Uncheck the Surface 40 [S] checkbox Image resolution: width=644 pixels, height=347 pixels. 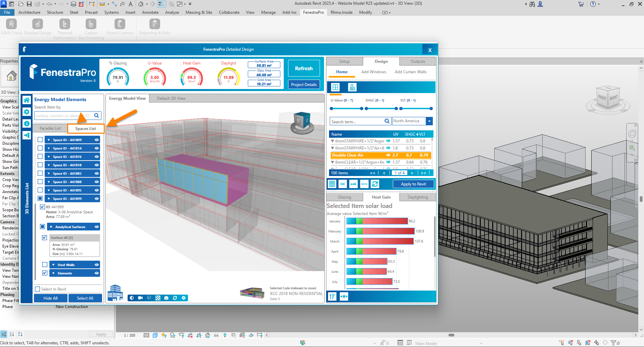point(44,237)
